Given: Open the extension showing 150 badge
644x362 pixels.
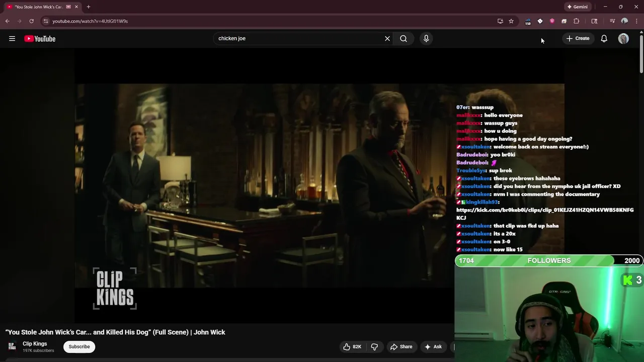Looking at the screenshot, I should point(528,22).
